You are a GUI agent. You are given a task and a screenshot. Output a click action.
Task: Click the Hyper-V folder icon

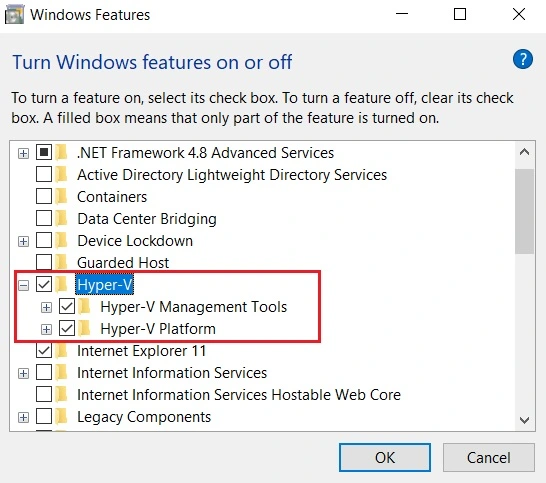coord(62,284)
